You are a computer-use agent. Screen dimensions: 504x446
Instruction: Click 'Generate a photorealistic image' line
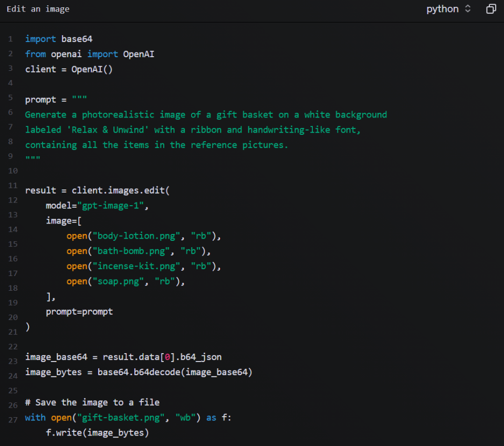pos(206,115)
